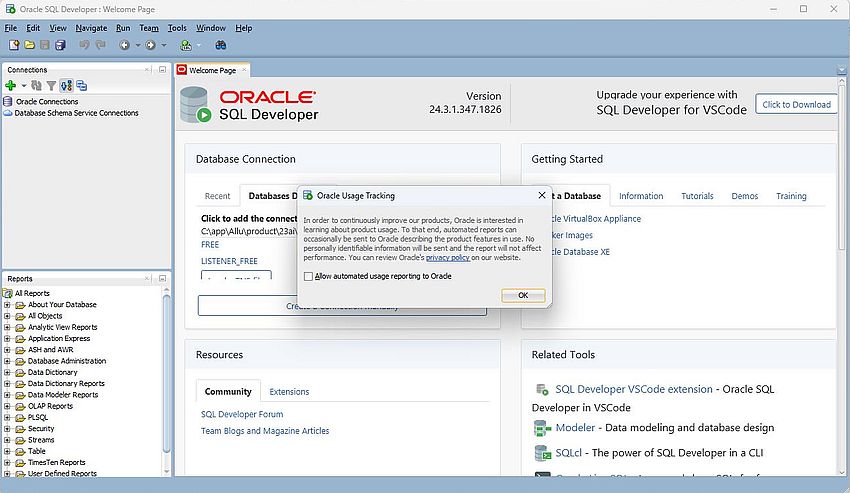Viewport: 850px width, 493px height.
Task: Select Oracle Connections in the tree
Action: [46, 101]
